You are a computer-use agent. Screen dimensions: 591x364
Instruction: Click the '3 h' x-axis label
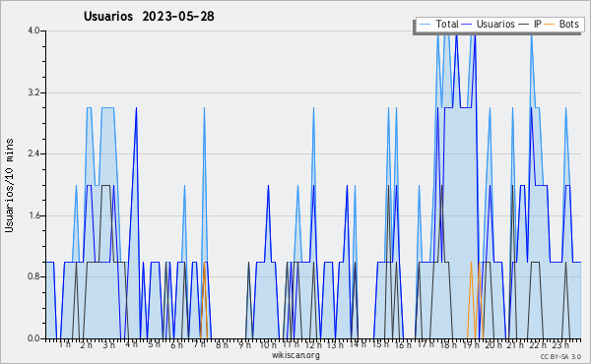click(109, 345)
